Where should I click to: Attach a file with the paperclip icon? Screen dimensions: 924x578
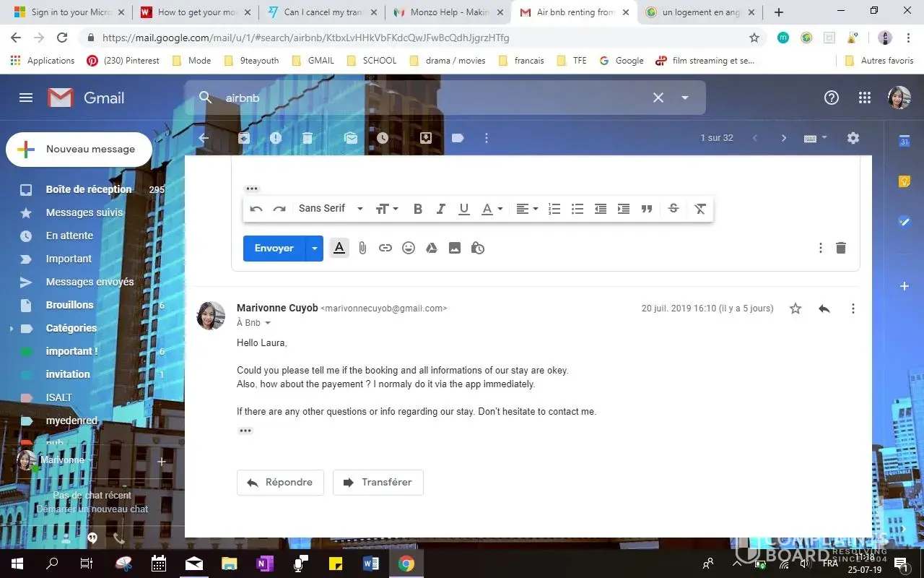tap(362, 248)
